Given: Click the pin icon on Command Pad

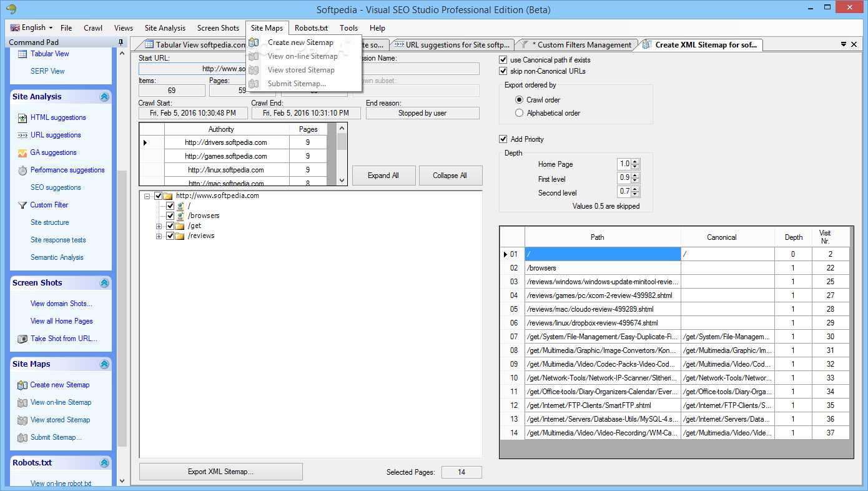Looking at the screenshot, I should (x=121, y=42).
